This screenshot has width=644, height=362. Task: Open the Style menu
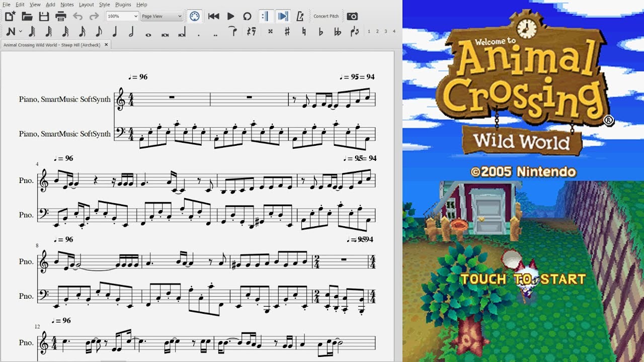[x=104, y=5]
